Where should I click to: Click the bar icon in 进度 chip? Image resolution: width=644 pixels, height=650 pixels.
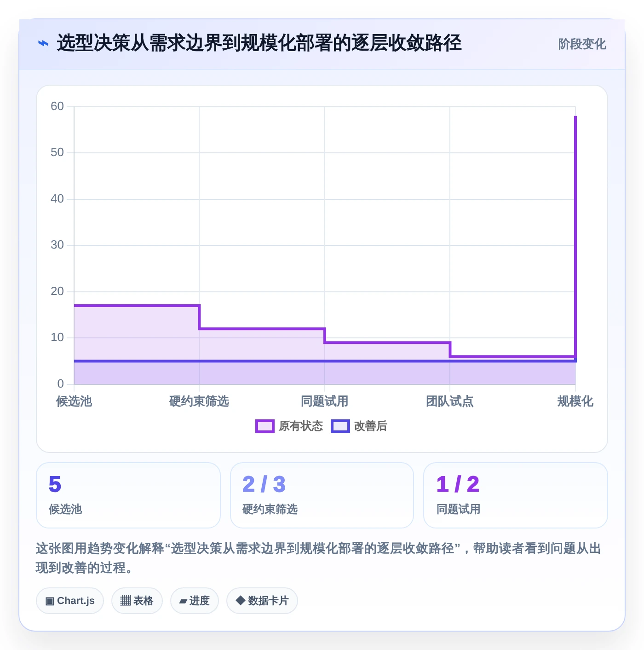183,601
